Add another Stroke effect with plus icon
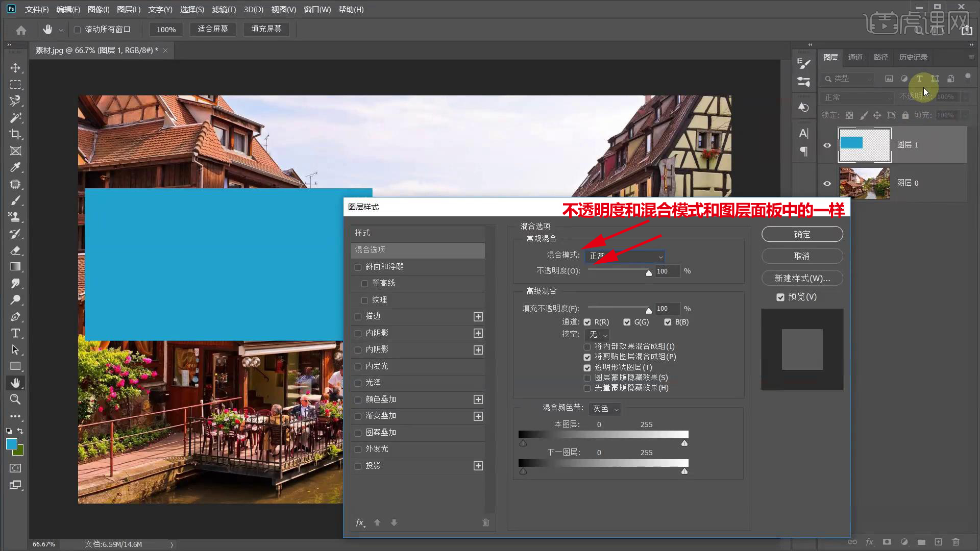980x551 pixels. 478,317
